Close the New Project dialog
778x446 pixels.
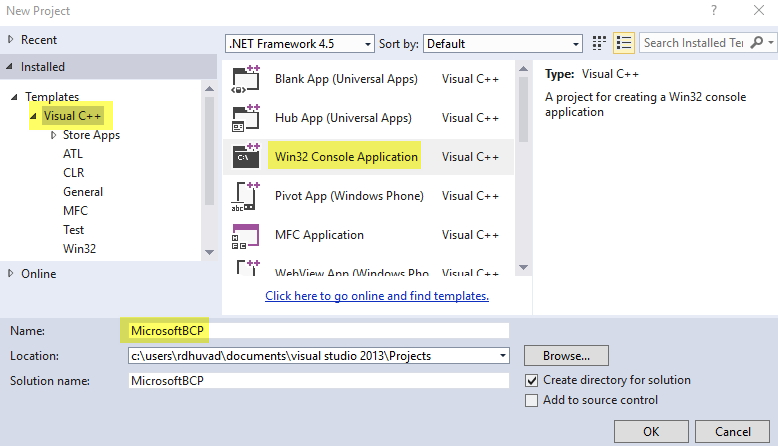[759, 10]
